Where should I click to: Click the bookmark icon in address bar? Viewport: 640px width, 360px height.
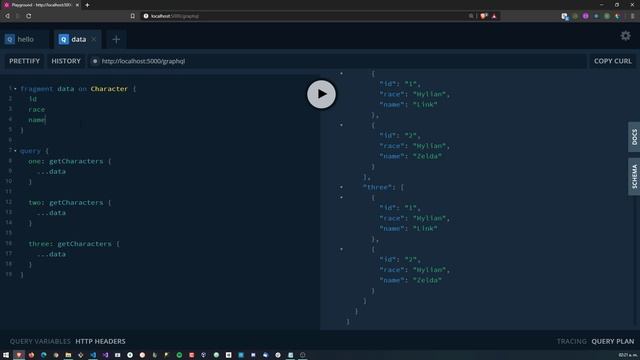click(133, 16)
